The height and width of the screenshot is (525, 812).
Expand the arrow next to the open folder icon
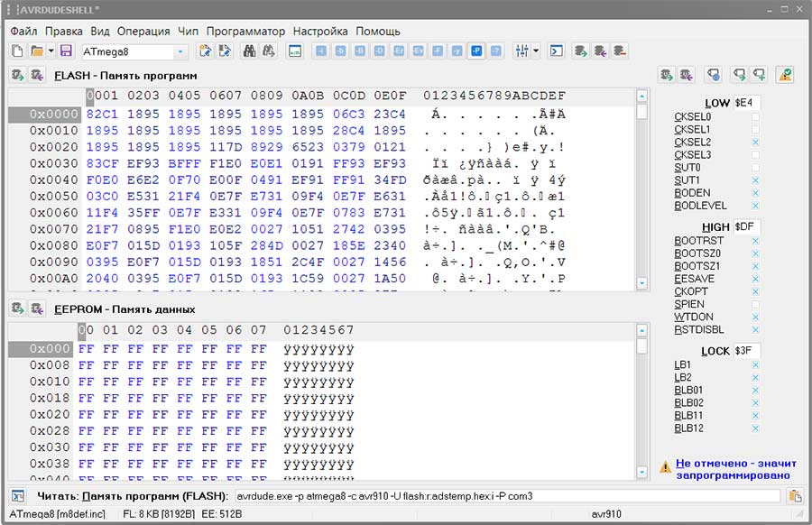point(51,51)
